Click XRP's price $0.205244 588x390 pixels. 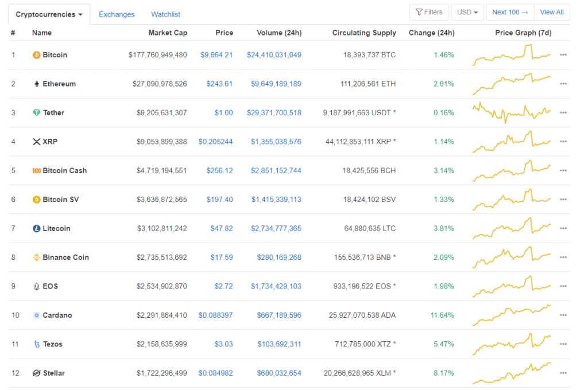pyautogui.click(x=216, y=142)
